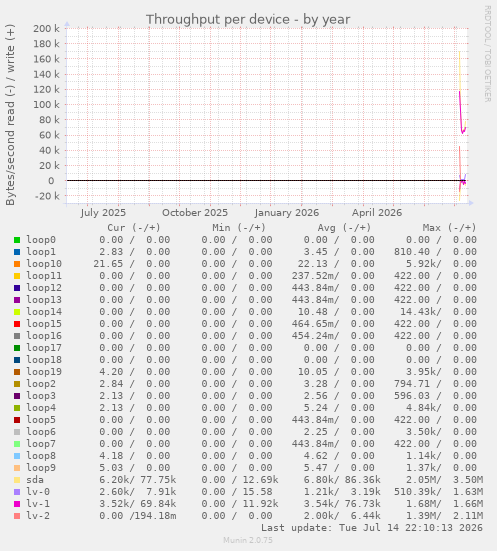
Task: Click the y-axis title 'Bytes/second read (-) / write (+)'
Action: click(10, 115)
